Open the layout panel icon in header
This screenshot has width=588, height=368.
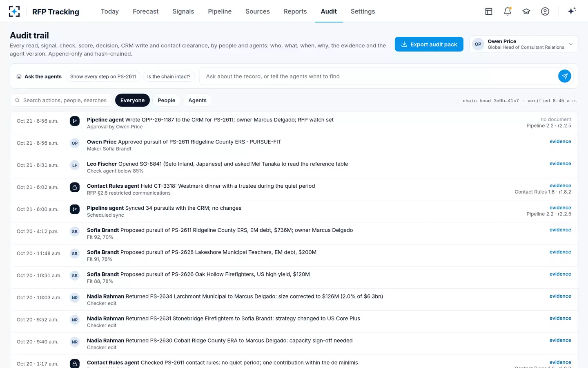point(489,11)
